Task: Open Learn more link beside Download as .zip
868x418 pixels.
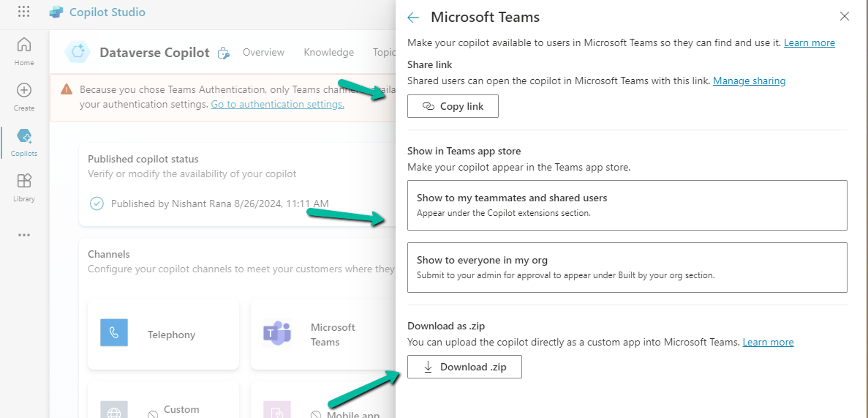Action: click(x=768, y=343)
